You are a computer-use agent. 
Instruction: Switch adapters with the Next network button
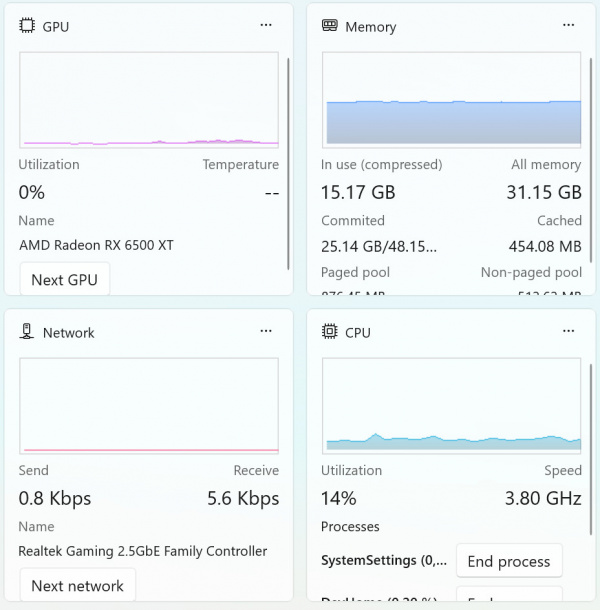[77, 586]
